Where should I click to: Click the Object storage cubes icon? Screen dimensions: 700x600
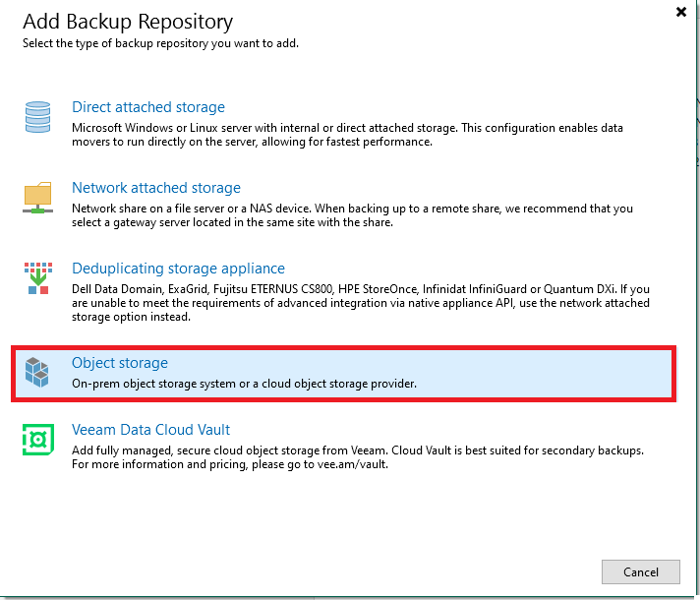click(36, 372)
